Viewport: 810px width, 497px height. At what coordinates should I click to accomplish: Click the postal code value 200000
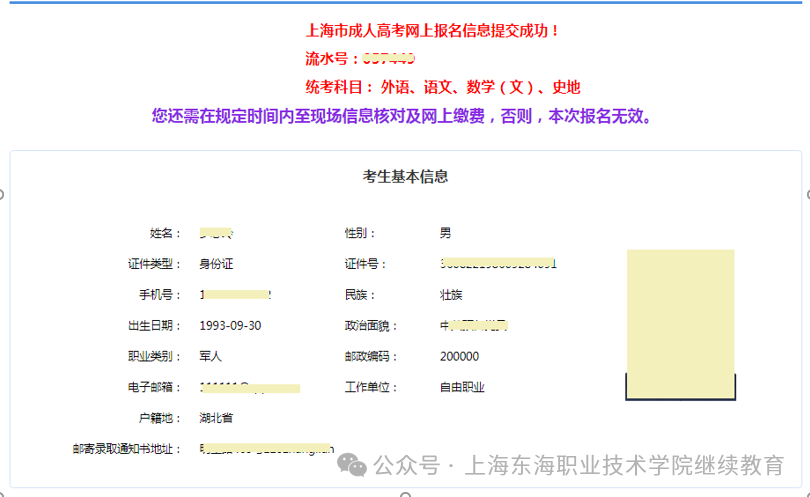coord(459,357)
